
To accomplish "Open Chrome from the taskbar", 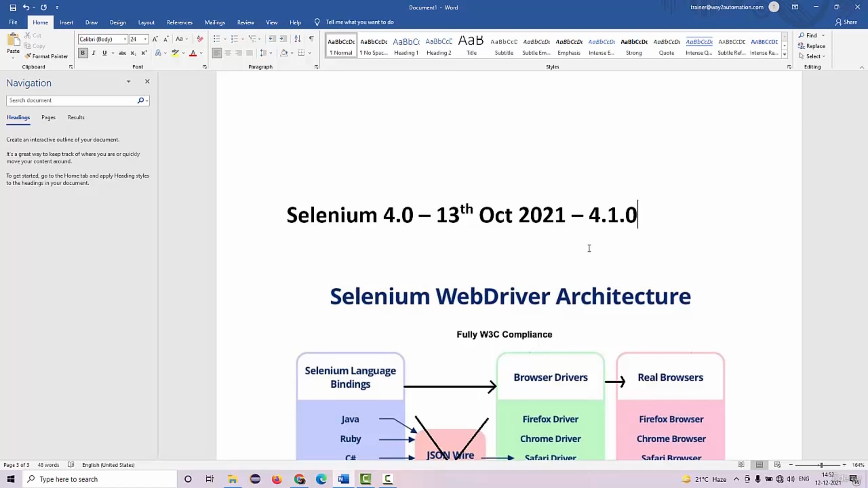I will (299, 479).
